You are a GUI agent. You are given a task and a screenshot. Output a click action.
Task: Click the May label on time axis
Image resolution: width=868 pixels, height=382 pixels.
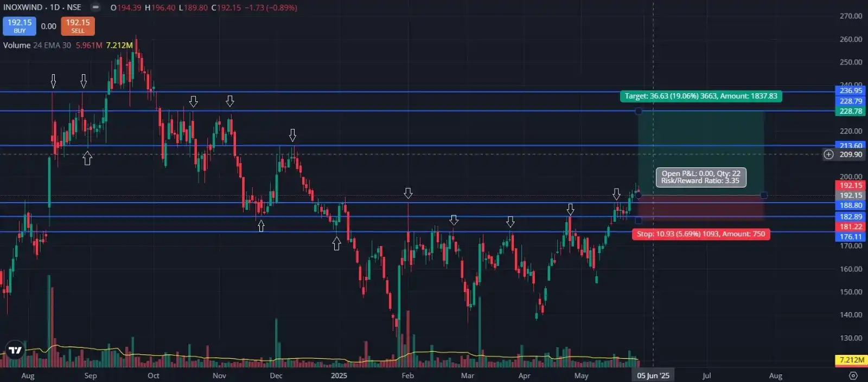point(581,375)
